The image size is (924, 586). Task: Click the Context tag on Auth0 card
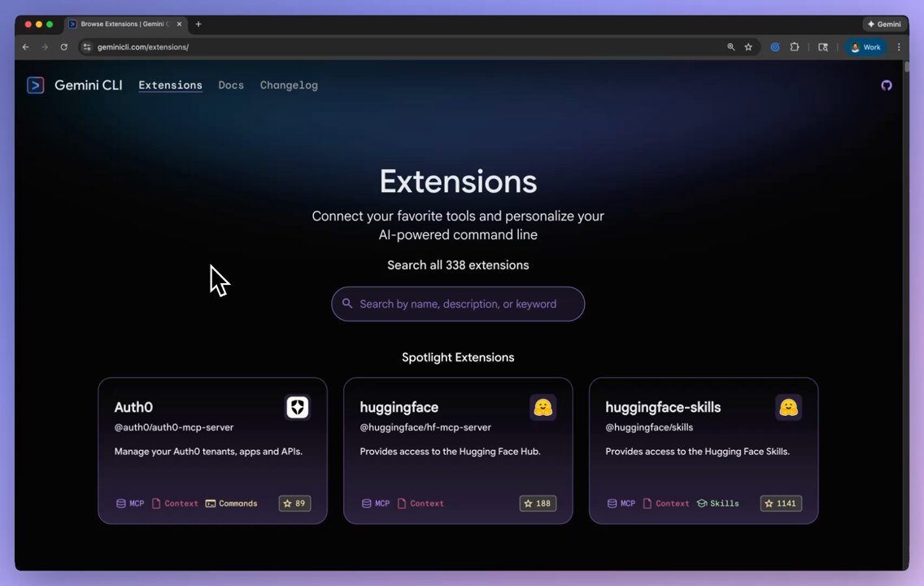coord(175,504)
